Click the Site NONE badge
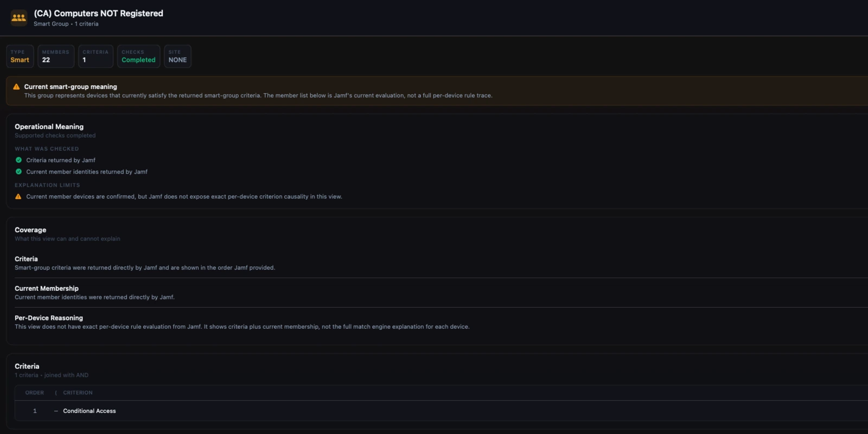 tap(177, 56)
